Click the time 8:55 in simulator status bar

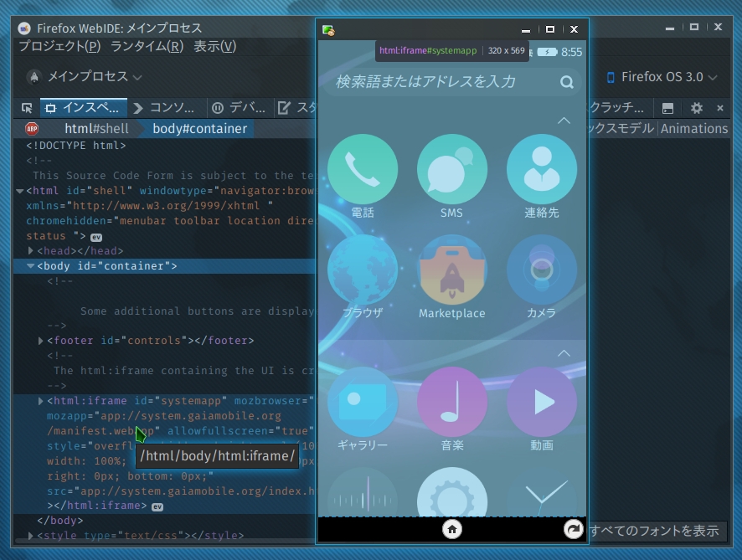point(572,52)
